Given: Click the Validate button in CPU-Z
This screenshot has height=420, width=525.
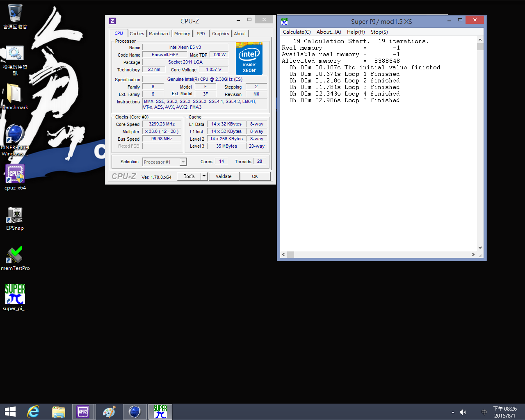Looking at the screenshot, I should pyautogui.click(x=224, y=176).
